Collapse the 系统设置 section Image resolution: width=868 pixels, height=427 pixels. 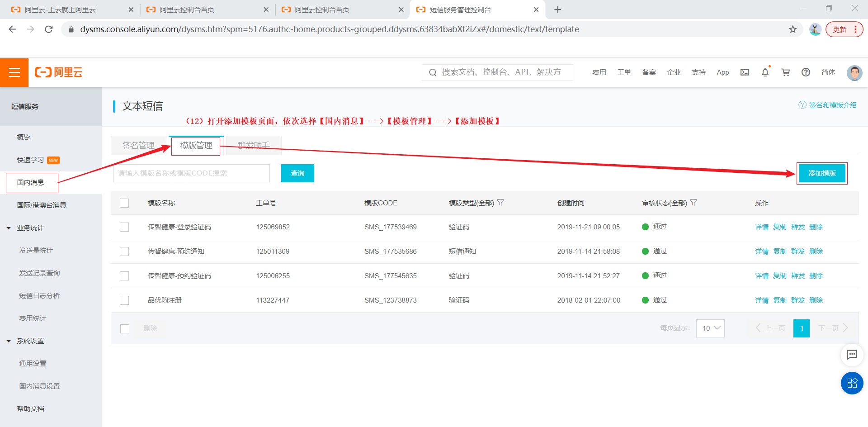point(9,341)
